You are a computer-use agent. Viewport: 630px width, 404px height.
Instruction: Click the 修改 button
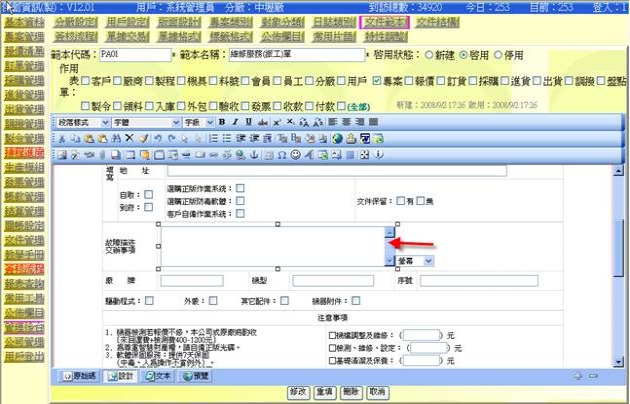[297, 393]
